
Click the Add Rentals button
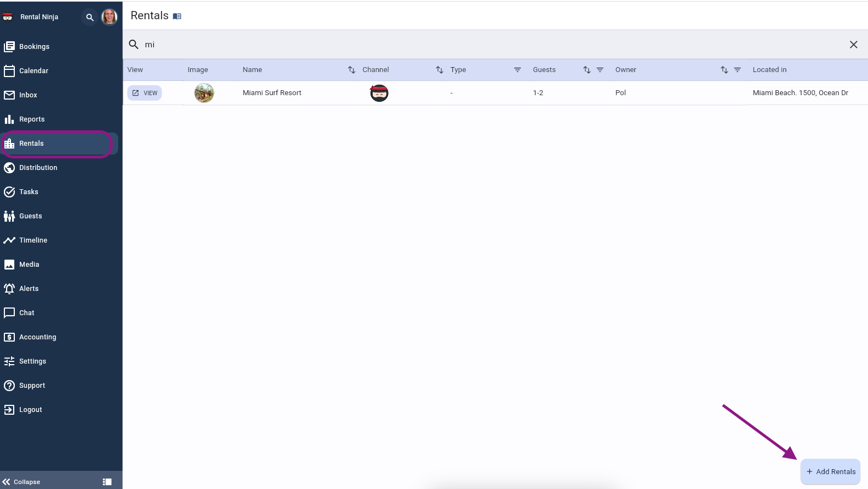[831, 472]
